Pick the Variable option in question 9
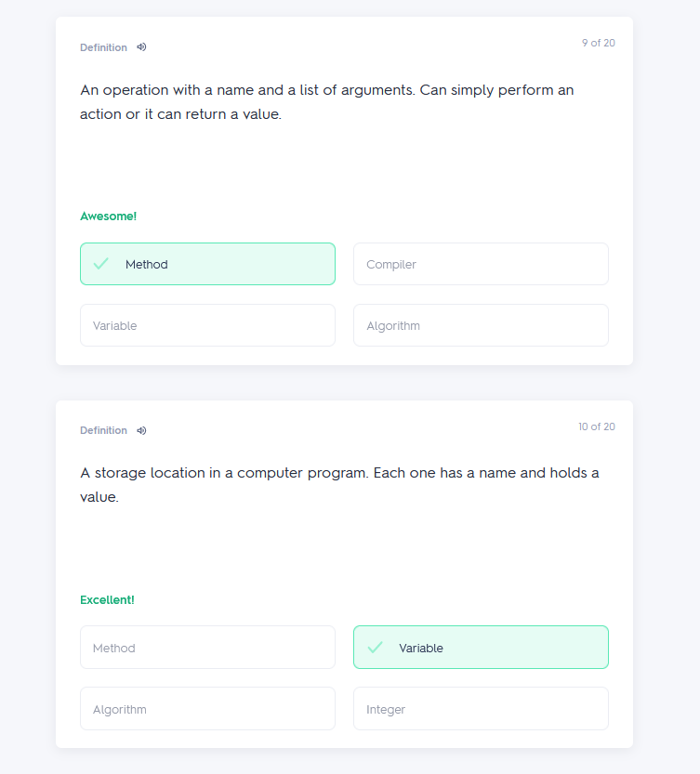Image resolution: width=700 pixels, height=774 pixels. click(207, 325)
